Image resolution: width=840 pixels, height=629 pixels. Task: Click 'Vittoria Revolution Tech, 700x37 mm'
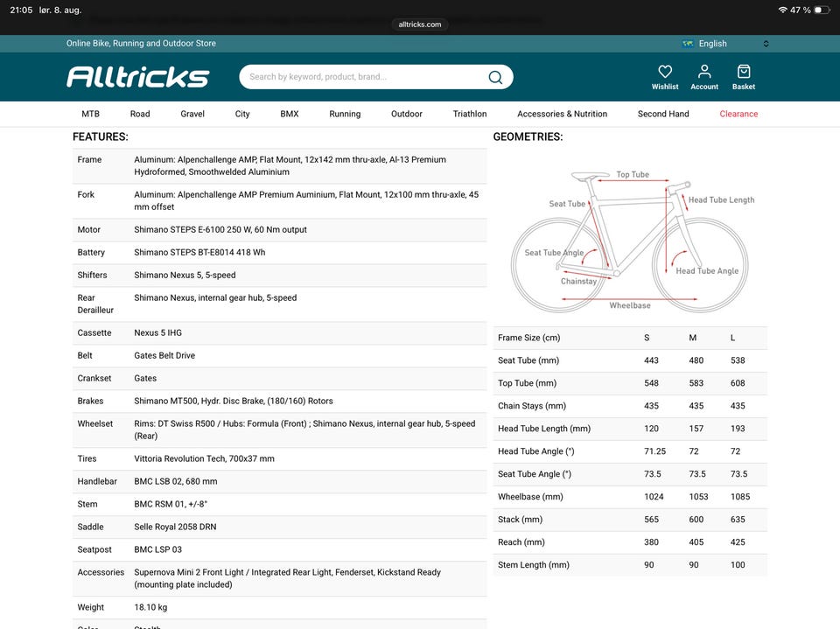tap(204, 458)
